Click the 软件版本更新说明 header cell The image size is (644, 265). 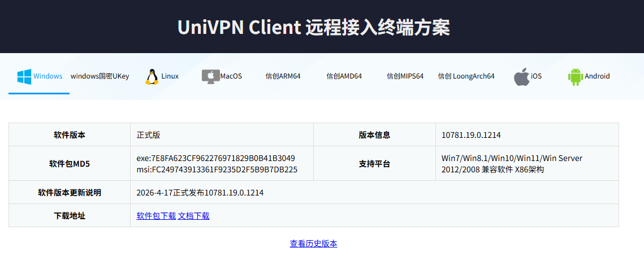[70, 192]
